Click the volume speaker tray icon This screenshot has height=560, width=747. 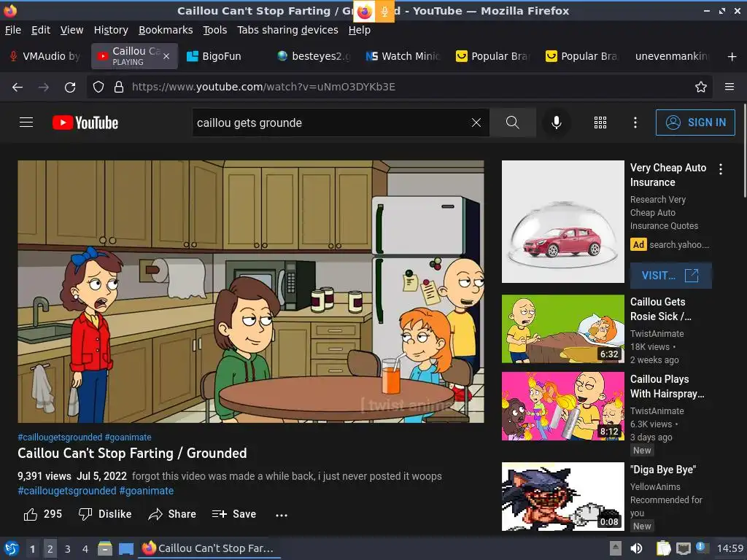636,548
